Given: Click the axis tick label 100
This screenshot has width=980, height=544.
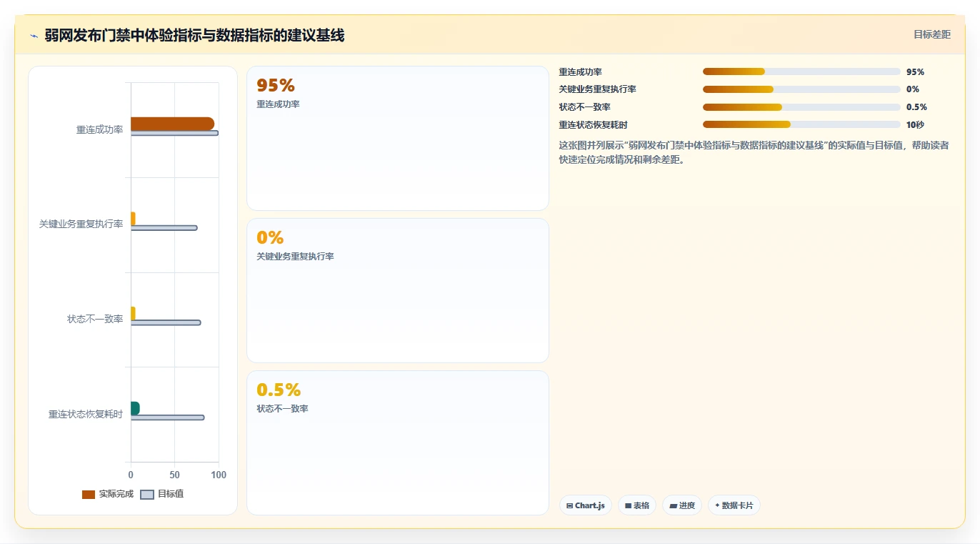Looking at the screenshot, I should 219,475.
